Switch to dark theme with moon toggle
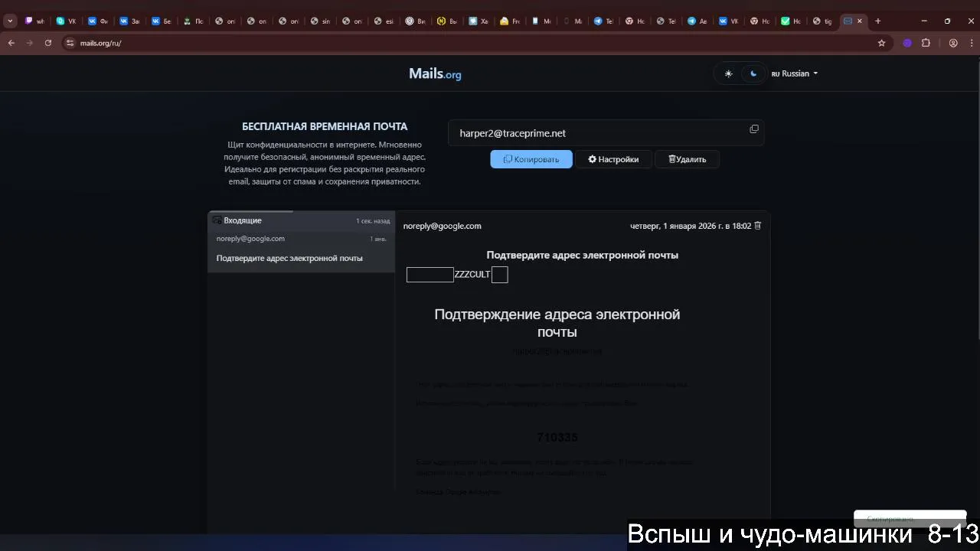This screenshot has width=980, height=551. [753, 73]
